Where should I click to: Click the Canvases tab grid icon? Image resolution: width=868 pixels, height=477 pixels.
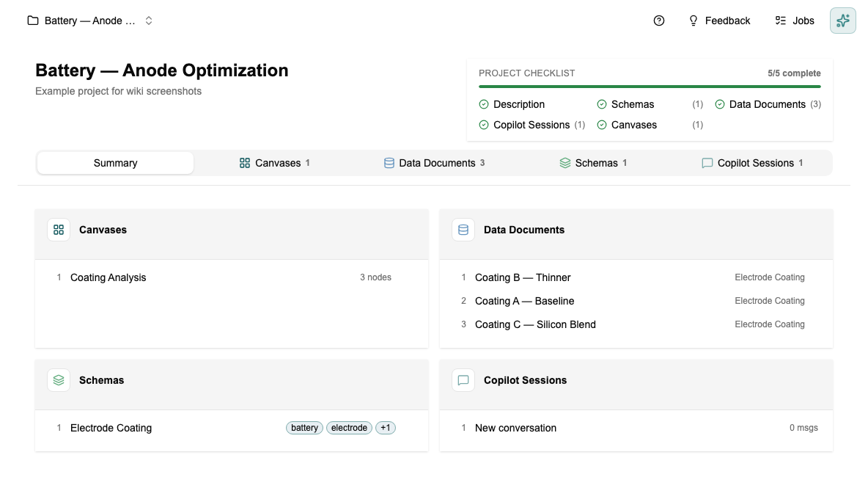point(245,163)
